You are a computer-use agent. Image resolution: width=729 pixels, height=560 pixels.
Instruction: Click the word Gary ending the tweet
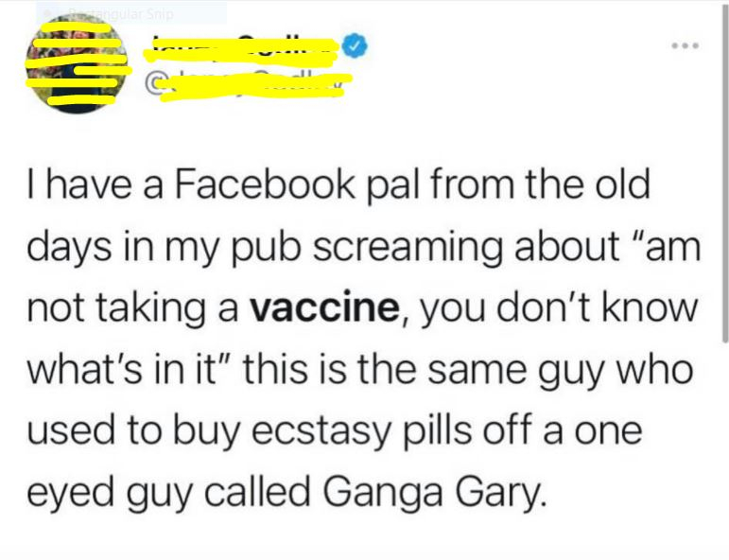point(499,495)
